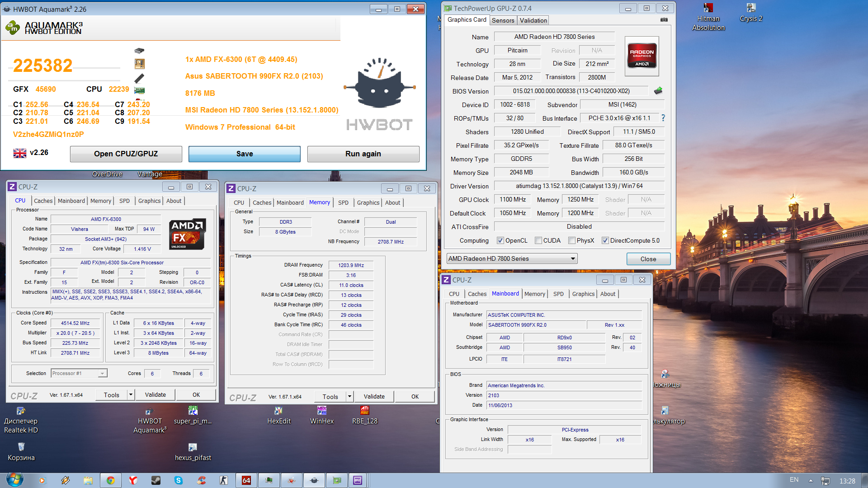The height and width of the screenshot is (488, 868).
Task: Toggle the PhysX checkbox in GPU-Z
Action: 572,240
